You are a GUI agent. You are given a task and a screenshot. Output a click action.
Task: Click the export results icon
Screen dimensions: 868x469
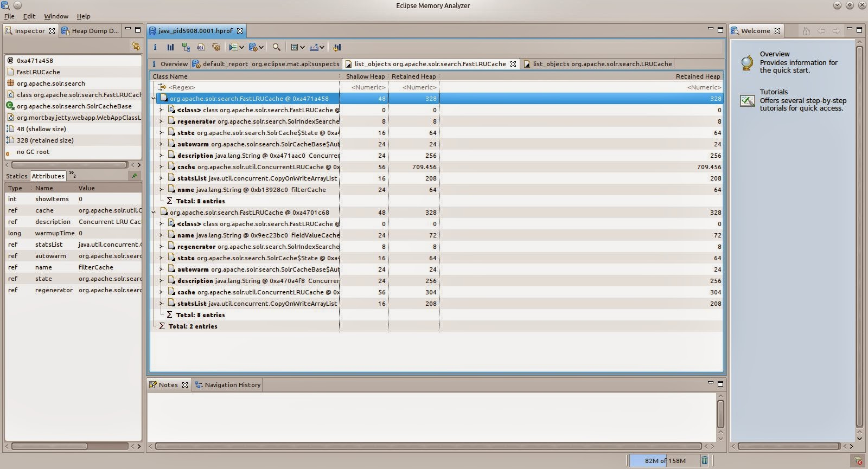(314, 47)
